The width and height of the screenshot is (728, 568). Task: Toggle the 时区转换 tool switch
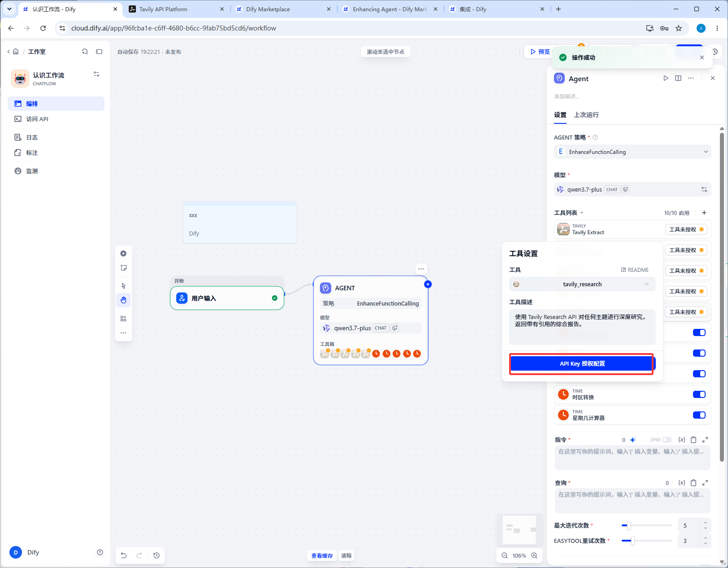699,394
